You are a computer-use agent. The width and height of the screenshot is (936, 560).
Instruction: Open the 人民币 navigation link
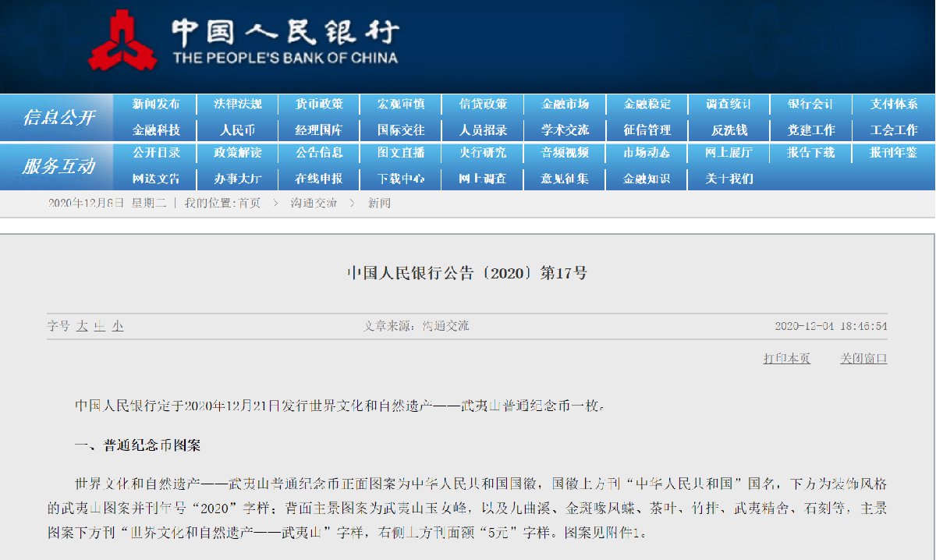(x=237, y=129)
